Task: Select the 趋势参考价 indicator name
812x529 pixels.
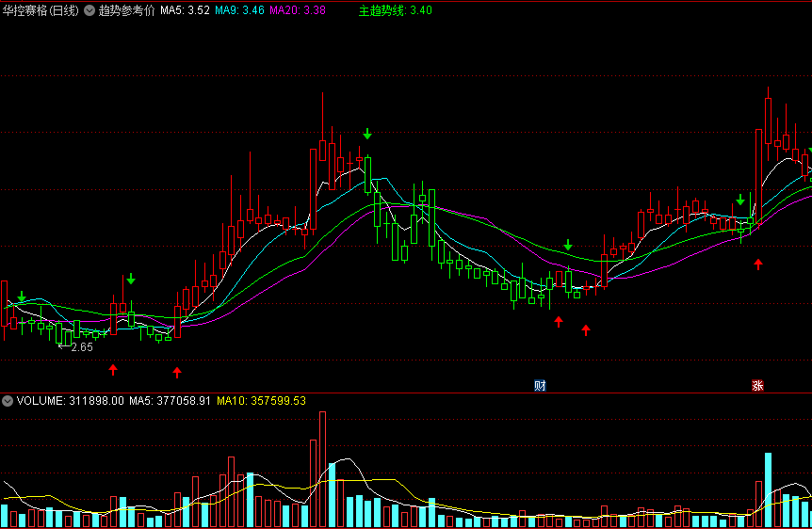Action: point(127,10)
